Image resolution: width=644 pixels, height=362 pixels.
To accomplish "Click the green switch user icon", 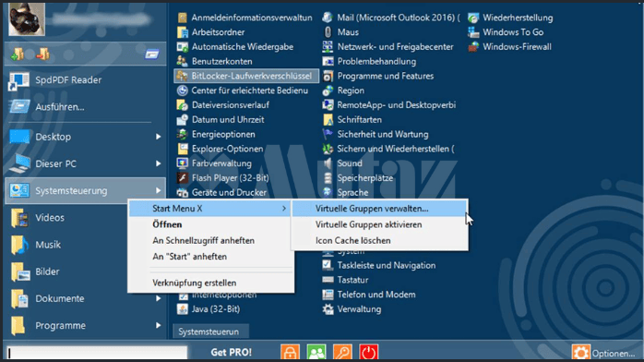I will point(316,352).
